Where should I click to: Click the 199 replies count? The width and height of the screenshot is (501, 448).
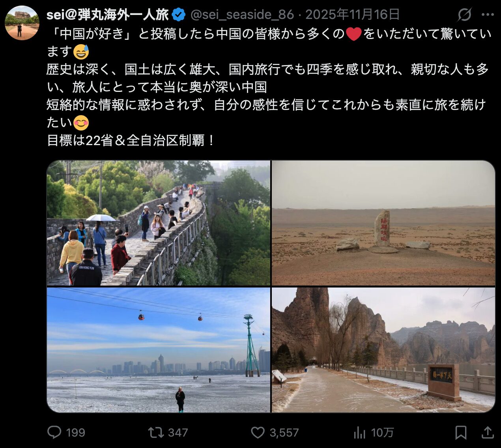point(75,433)
